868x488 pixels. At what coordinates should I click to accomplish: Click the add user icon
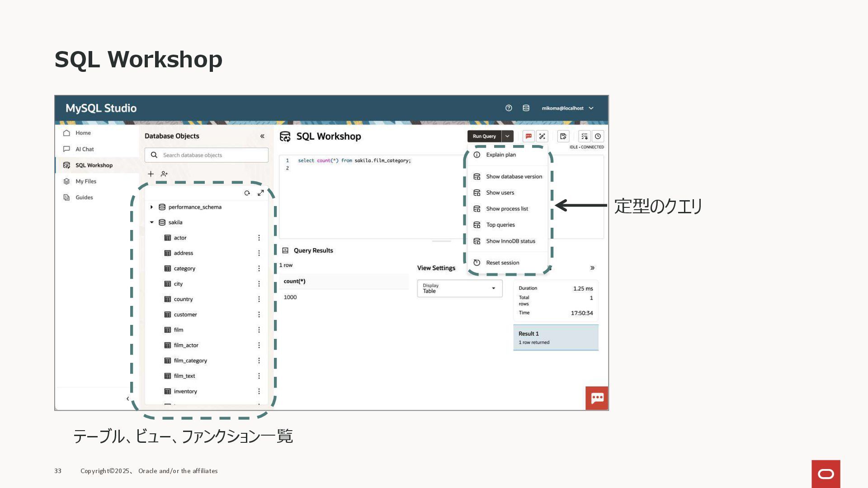click(x=164, y=174)
